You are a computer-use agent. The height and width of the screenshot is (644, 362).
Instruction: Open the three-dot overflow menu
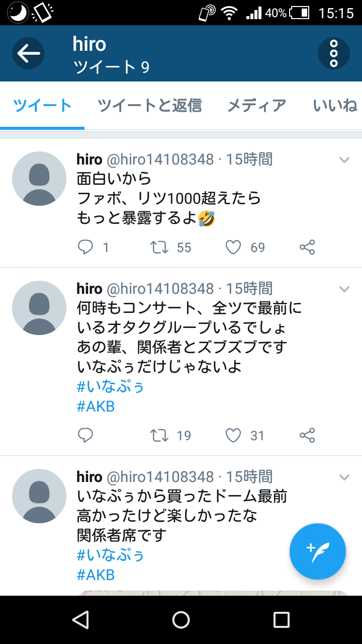(x=334, y=53)
